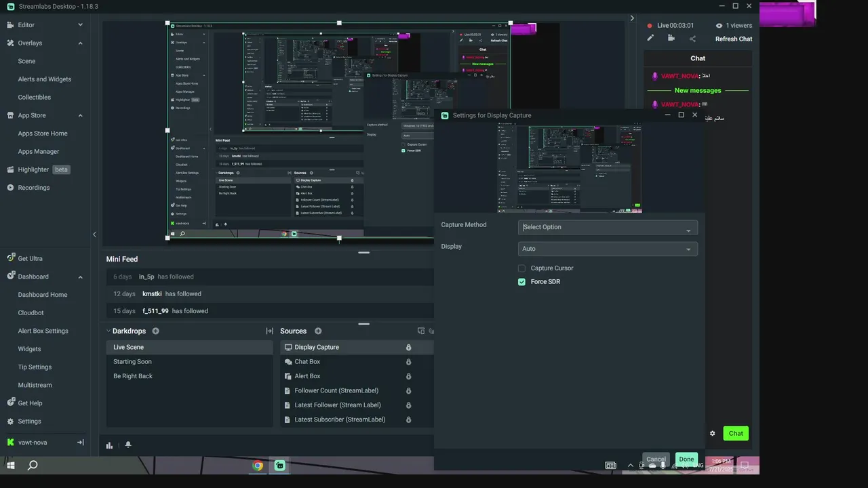Select the Live Scene
Image resolution: width=868 pixels, height=488 pixels.
189,347
